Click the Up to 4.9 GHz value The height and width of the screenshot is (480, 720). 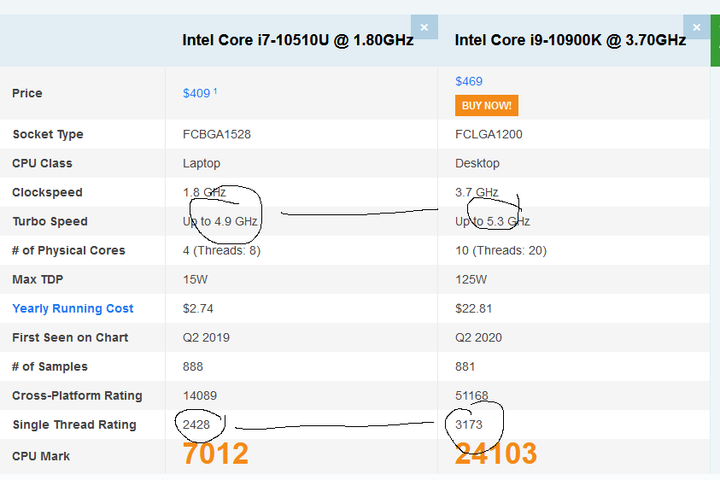tap(220, 221)
